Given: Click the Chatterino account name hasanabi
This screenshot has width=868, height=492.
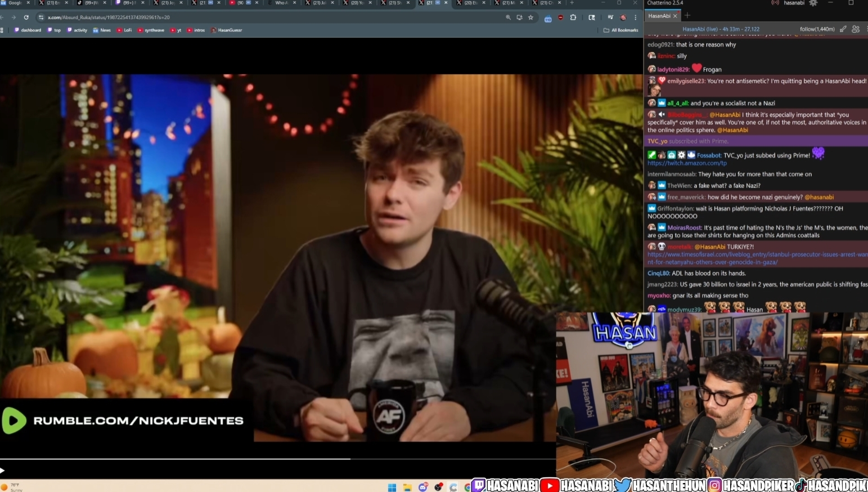Looking at the screenshot, I should click(794, 3).
